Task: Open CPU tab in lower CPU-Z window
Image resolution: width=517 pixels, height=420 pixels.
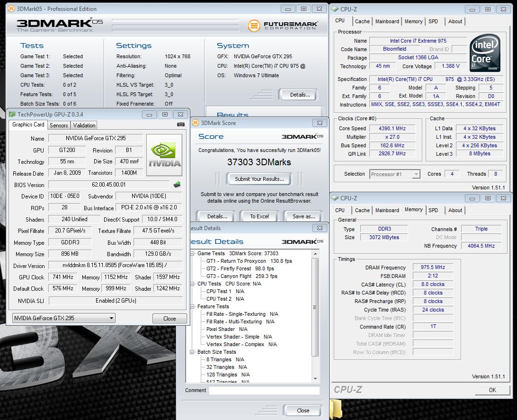Action: [x=340, y=210]
